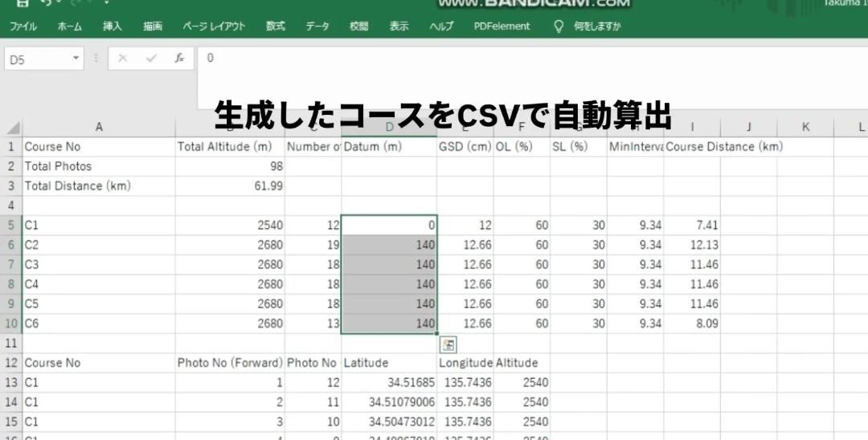868x440 pixels.
Task: Click the formula bar confirm checkmark icon
Action: (151, 58)
